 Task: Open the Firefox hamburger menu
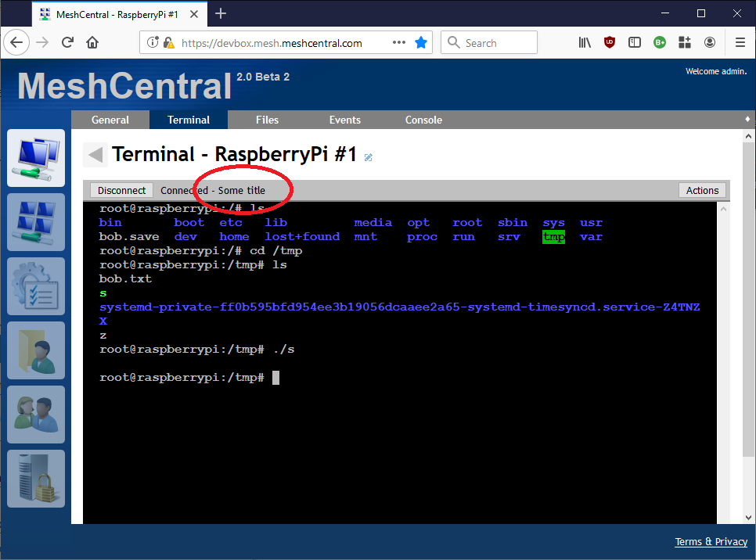tap(740, 42)
